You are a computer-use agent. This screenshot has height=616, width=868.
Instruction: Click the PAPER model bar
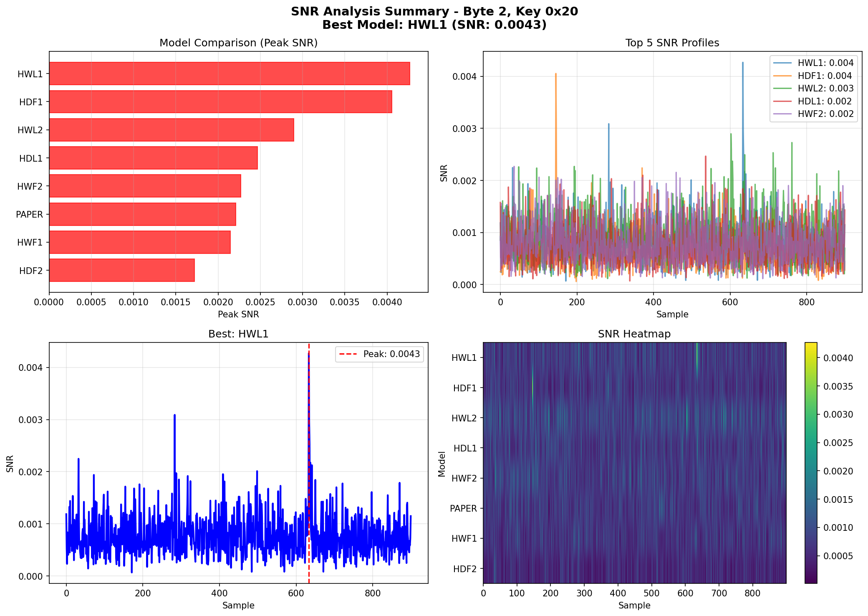pyautogui.click(x=142, y=214)
